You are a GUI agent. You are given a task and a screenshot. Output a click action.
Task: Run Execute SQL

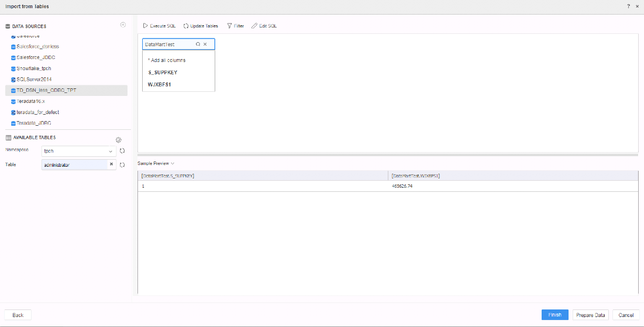(x=159, y=26)
